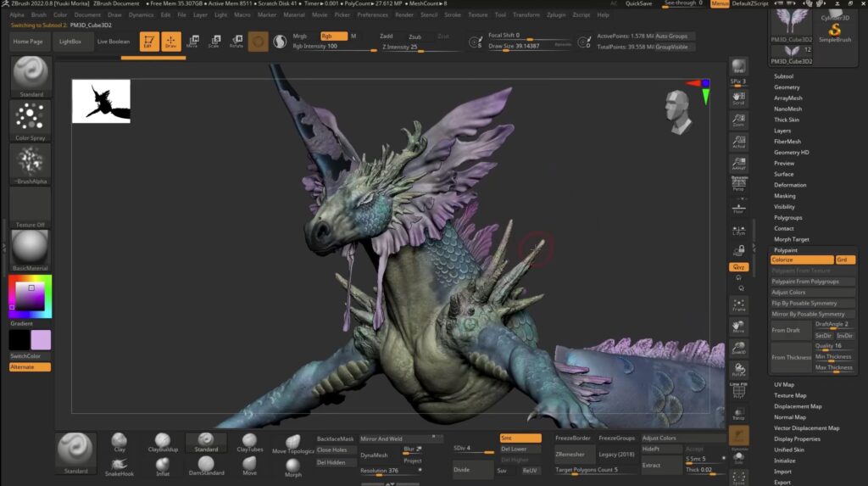Click the LightBox button
Viewport: 868px width, 486px height.
click(x=70, y=41)
